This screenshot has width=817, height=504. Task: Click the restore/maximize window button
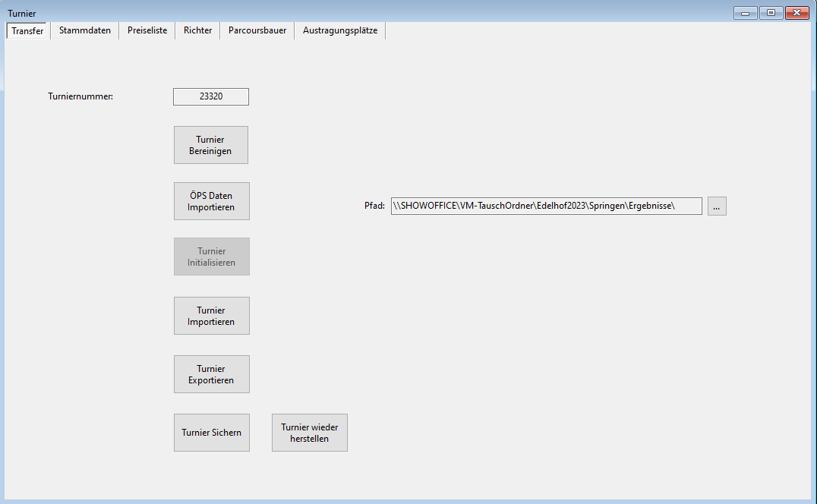[771, 12]
